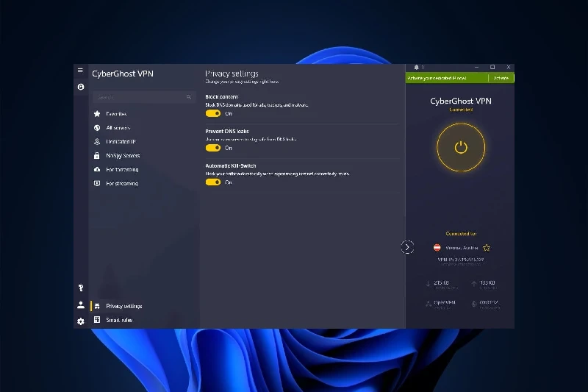Minimize the CyberGhost window
The height and width of the screenshot is (392, 588).
[x=476, y=67]
